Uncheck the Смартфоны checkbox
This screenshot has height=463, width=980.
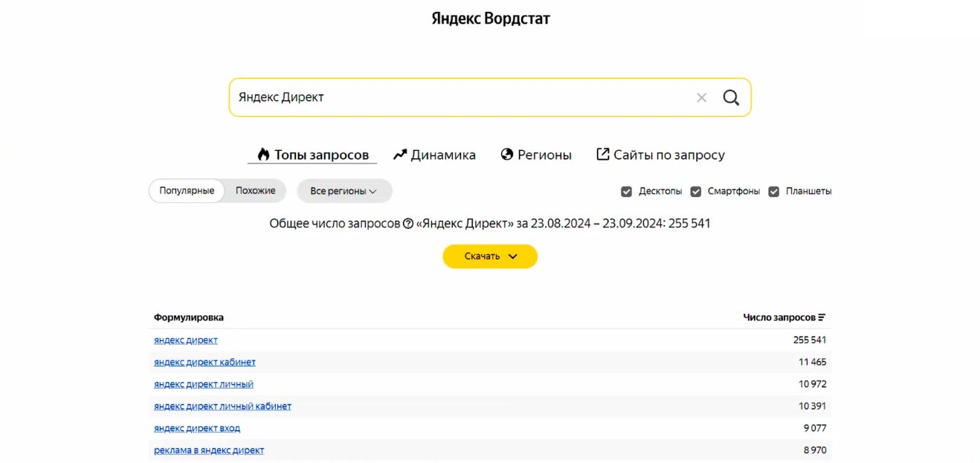(696, 192)
